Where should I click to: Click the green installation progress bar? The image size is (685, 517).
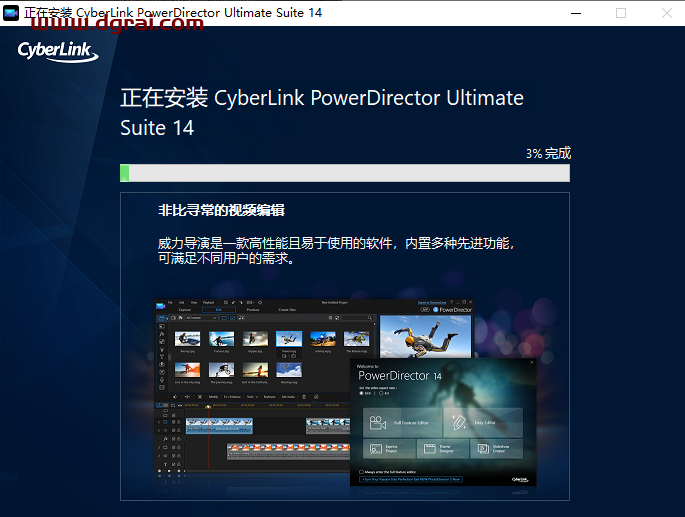pos(345,173)
